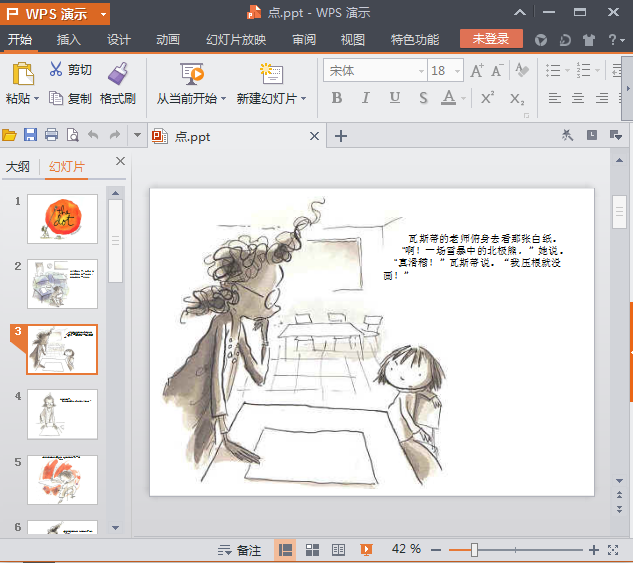Open the 插入 ribbon tab

(69, 40)
